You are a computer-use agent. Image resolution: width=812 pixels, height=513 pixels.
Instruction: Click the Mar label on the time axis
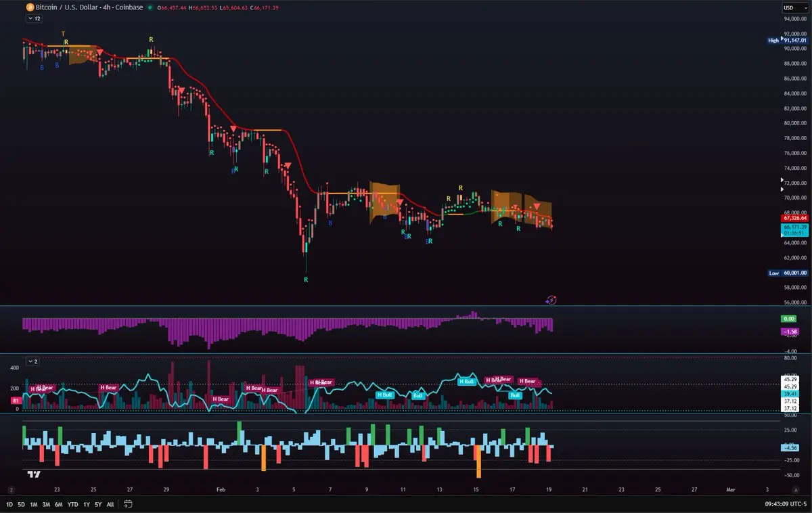[x=731, y=489]
